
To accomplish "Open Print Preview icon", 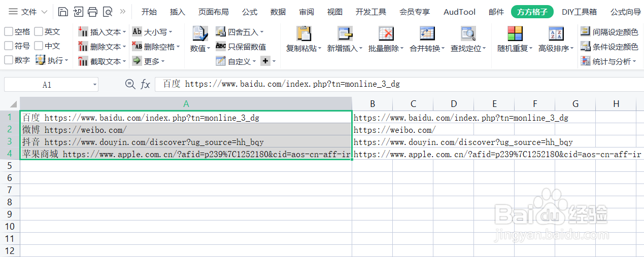I will [x=107, y=12].
